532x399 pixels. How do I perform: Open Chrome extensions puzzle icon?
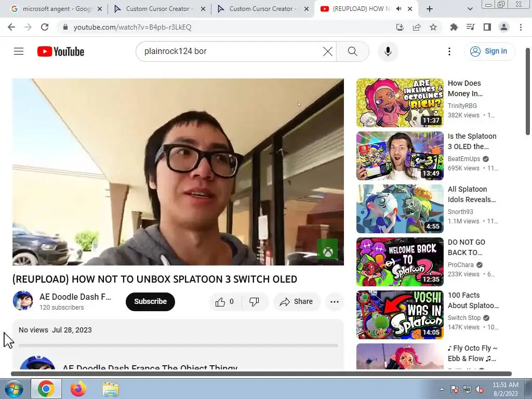click(x=454, y=27)
